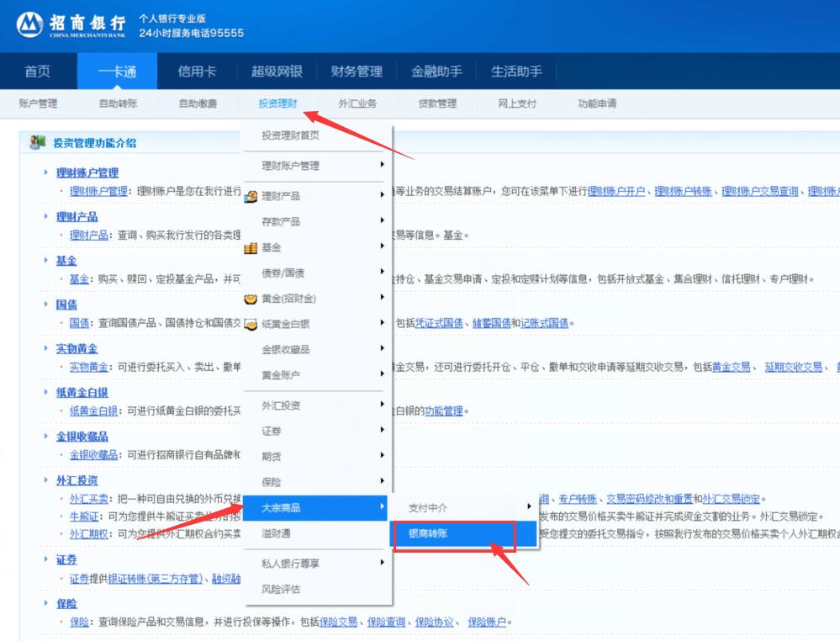Follow the 记账式国债 link
The image size is (840, 641).
tap(544, 323)
